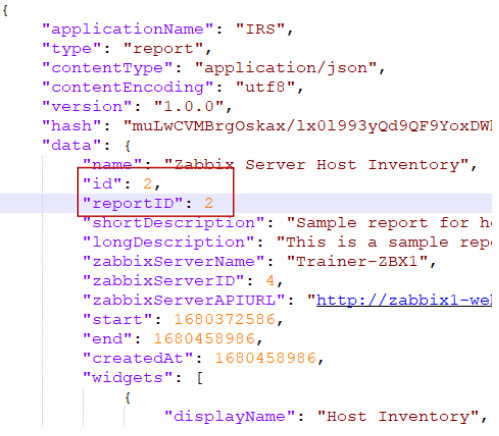Select the "application/json" value
Viewport: 499px width, 436px height.
point(286,68)
